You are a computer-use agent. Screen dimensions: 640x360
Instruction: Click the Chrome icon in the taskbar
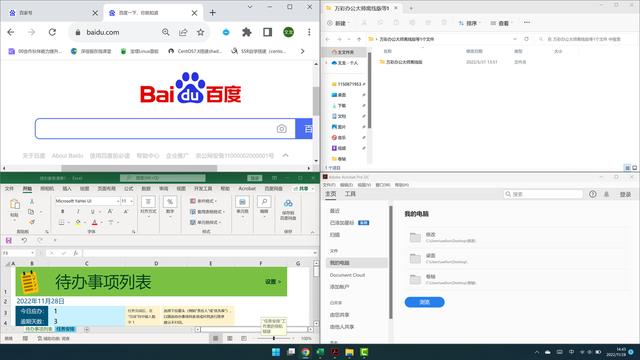tap(305, 352)
